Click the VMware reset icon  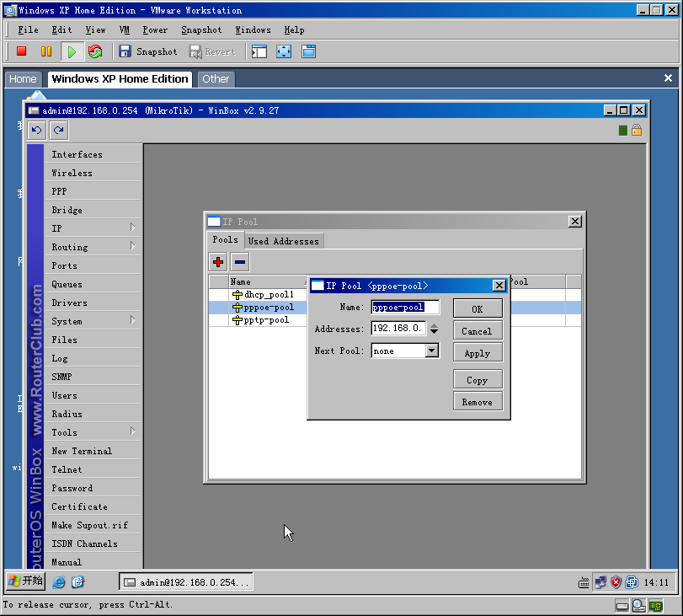(x=95, y=51)
